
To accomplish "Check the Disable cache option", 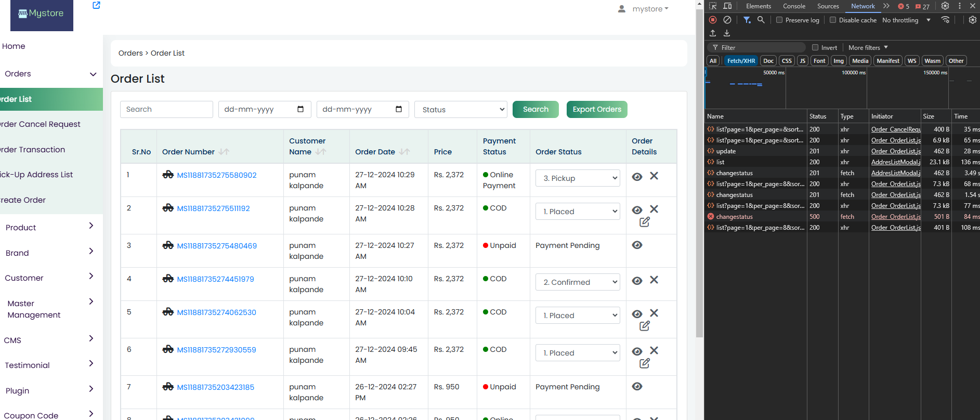I will [x=833, y=20].
